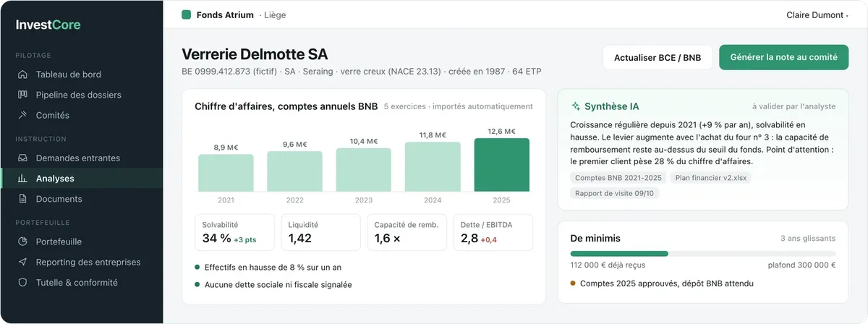Image resolution: width=868 pixels, height=324 pixels.
Task: Click the 12,6 M€ value label
Action: click(x=502, y=131)
